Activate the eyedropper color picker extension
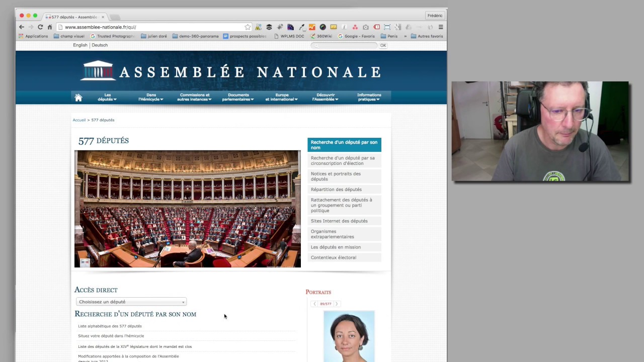Screen dimensions: 644x362 302,27
